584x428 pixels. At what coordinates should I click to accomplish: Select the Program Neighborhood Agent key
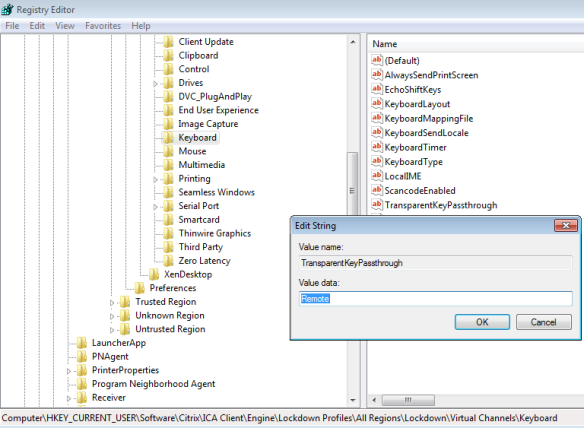click(153, 384)
